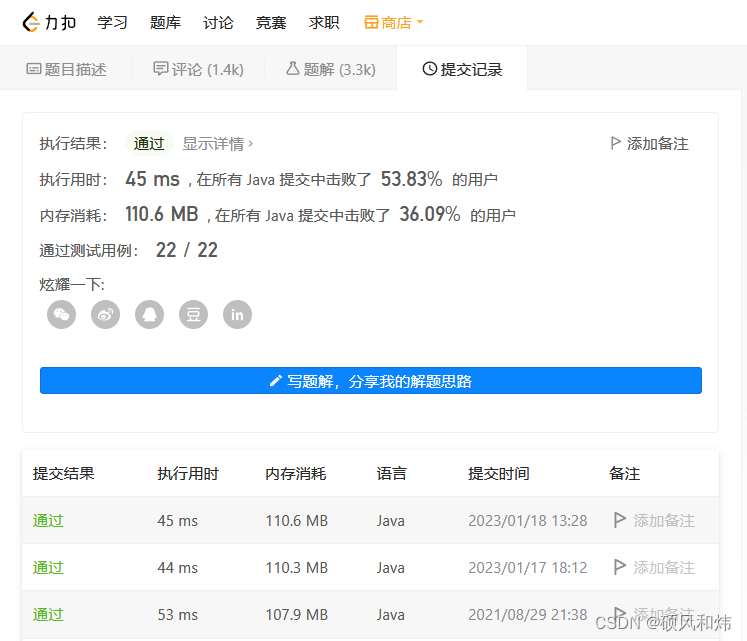Add note for the 2023/01/17 18:12 submission
Screen dimensions: 747x641
[x=654, y=568]
